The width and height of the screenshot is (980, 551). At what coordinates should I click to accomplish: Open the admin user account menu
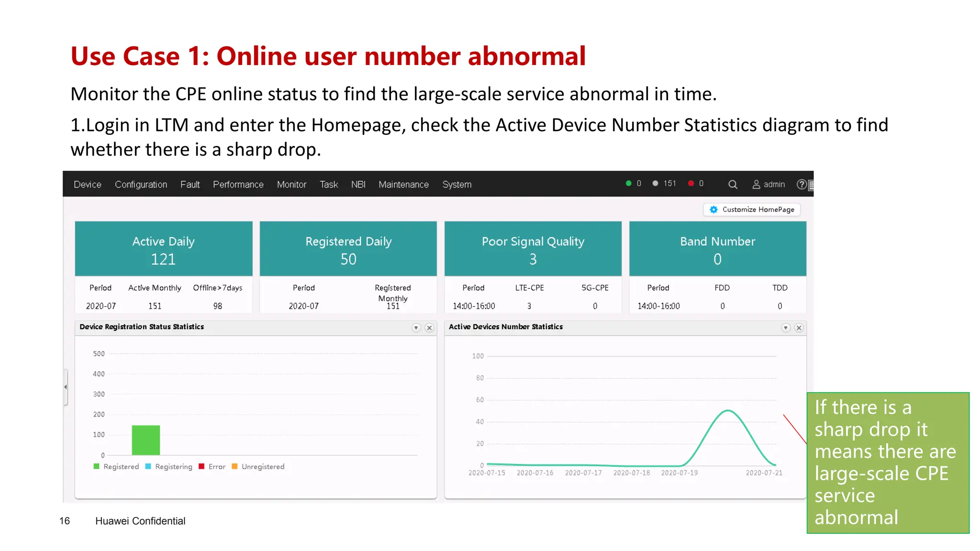click(x=768, y=184)
